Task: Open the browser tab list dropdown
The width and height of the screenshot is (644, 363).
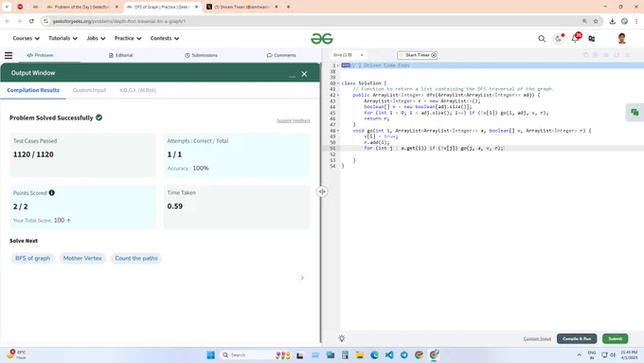Action: point(7,7)
